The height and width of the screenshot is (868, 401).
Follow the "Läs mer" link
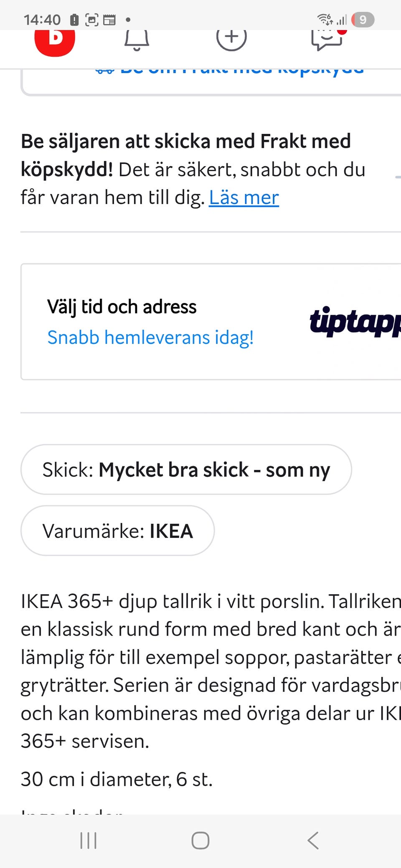tap(244, 197)
